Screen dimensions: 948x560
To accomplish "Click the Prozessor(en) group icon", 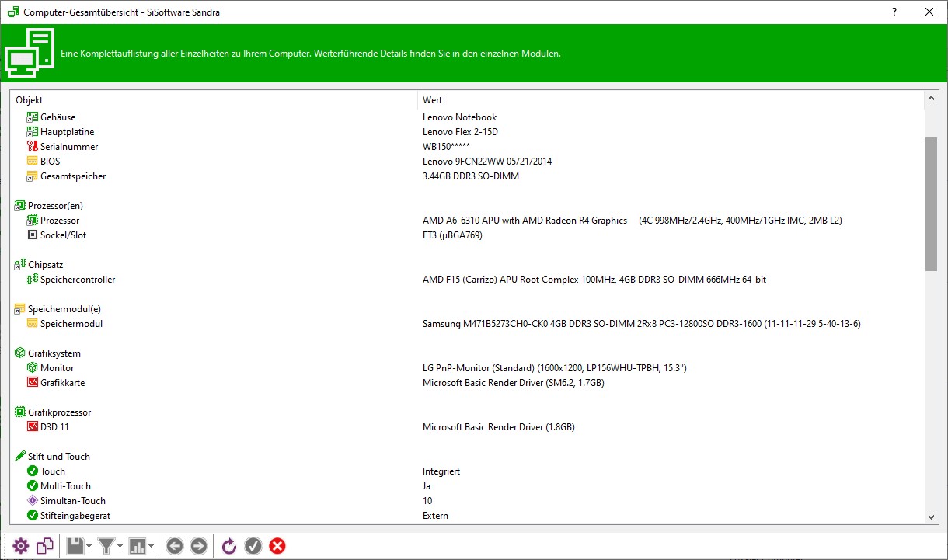I will (19, 206).
